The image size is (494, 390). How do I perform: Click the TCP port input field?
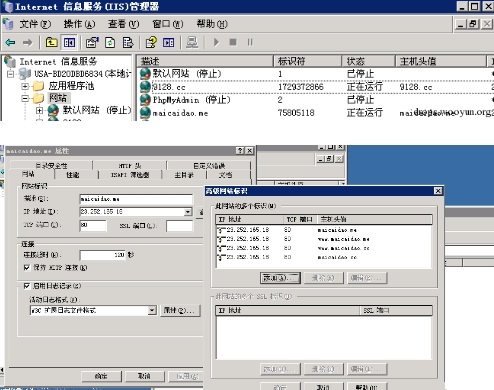(93, 225)
